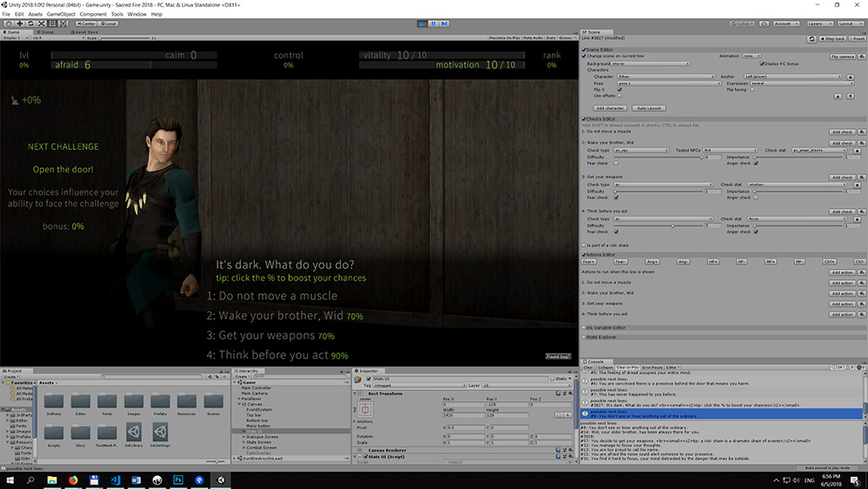Move character up with the up arrow
Viewport: 868px width, 489px height.
839,96
